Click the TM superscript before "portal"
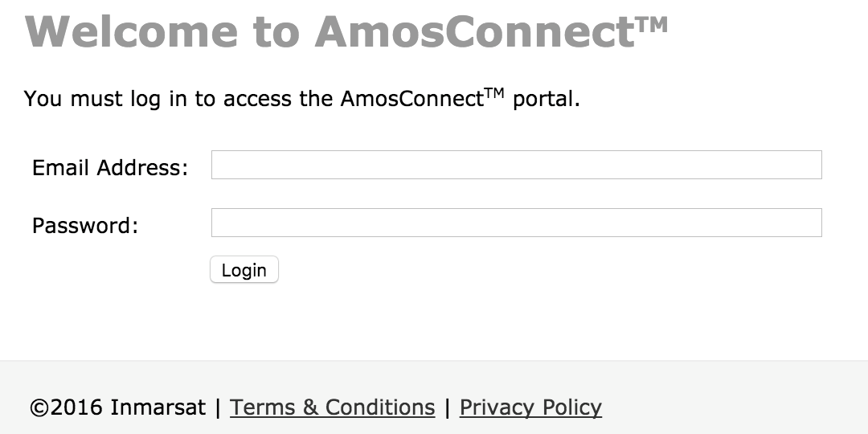Viewport: 868px width, 434px height. (x=493, y=92)
